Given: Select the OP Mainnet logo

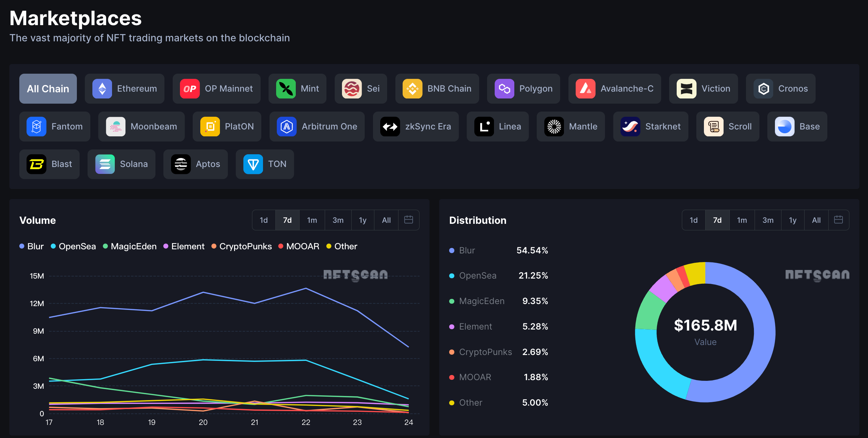Looking at the screenshot, I should click(190, 89).
